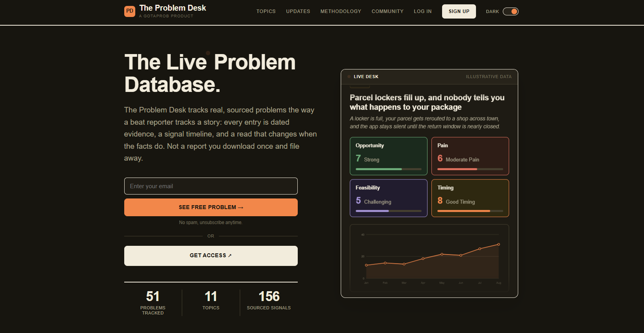Click The Live Problem Database heading
The image size is (644, 333).
tap(210, 73)
